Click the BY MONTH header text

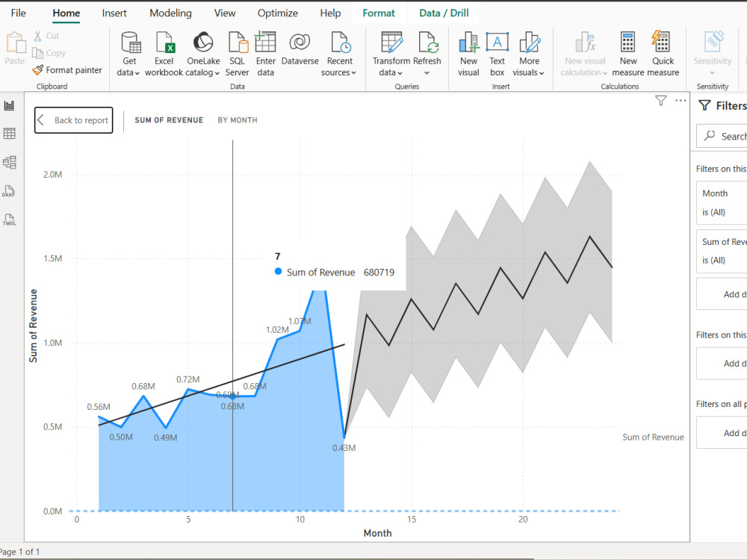(238, 120)
